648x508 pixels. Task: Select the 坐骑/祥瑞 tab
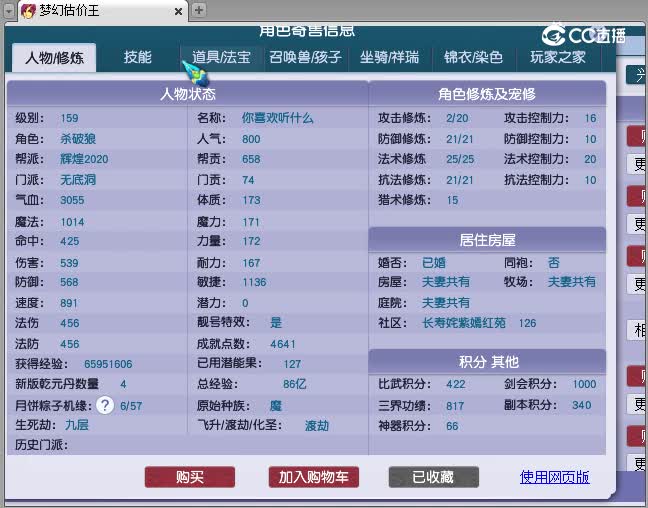(x=389, y=57)
